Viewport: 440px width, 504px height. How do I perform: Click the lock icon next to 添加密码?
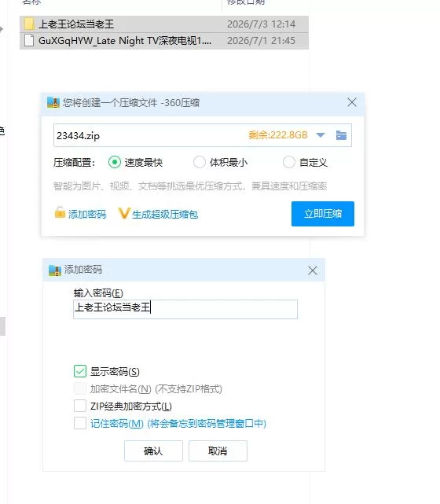click(x=60, y=213)
